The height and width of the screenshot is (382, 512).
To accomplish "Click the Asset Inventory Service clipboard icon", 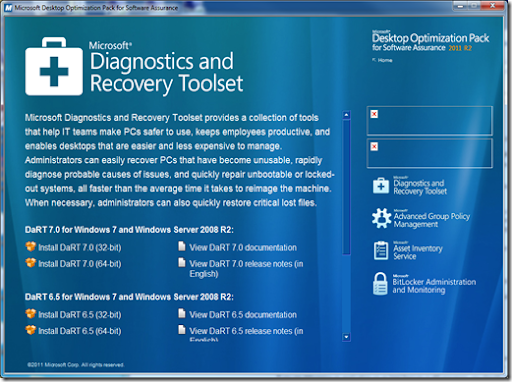I will point(381,250).
